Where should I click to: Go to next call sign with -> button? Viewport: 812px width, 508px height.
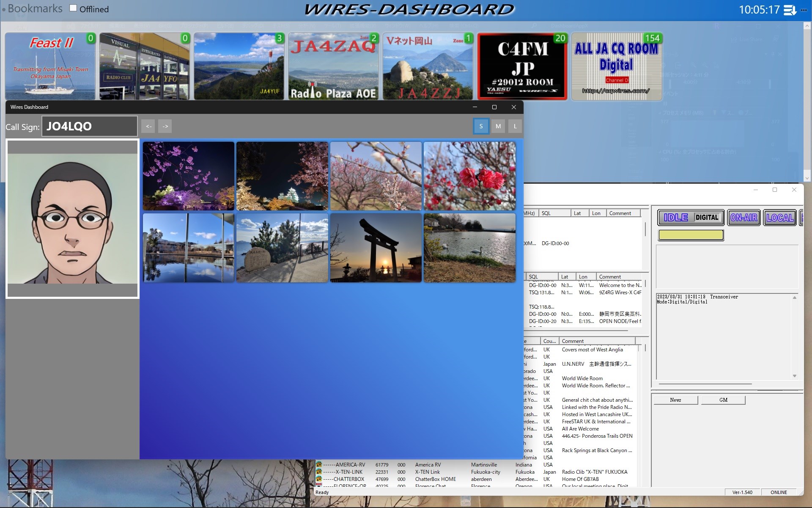(165, 126)
